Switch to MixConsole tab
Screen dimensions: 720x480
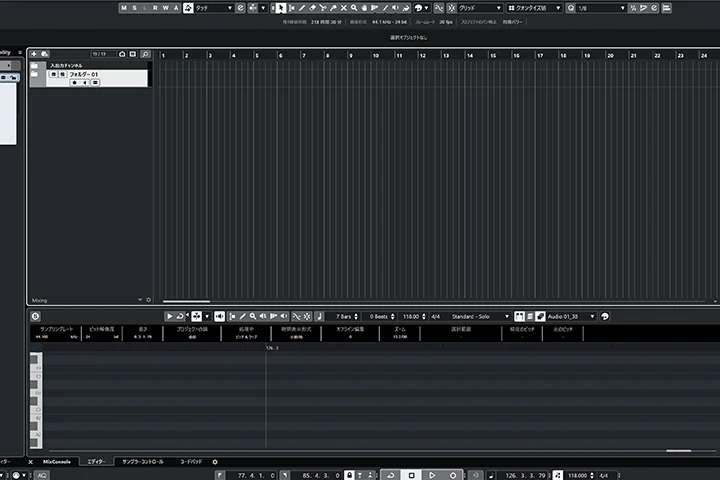(57, 462)
